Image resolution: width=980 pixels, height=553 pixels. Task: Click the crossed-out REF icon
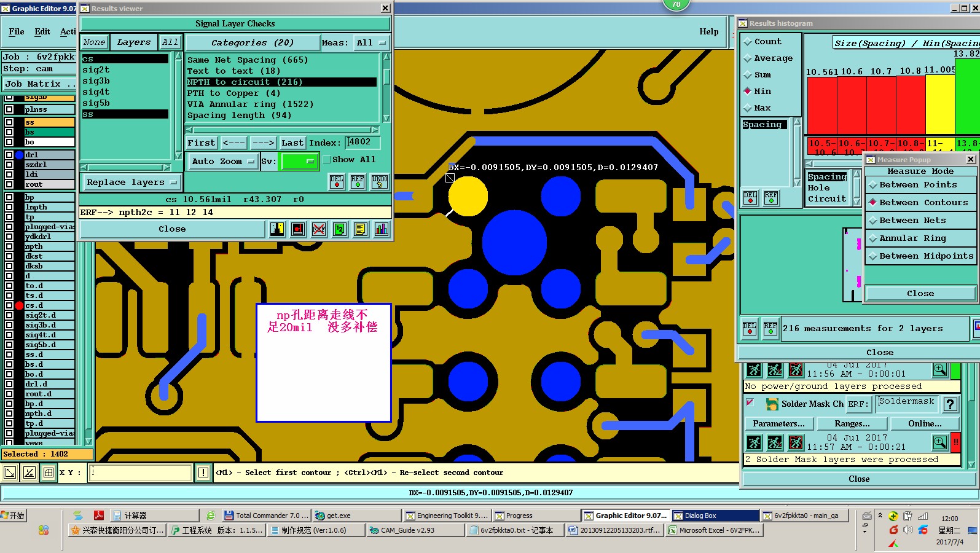coord(319,229)
